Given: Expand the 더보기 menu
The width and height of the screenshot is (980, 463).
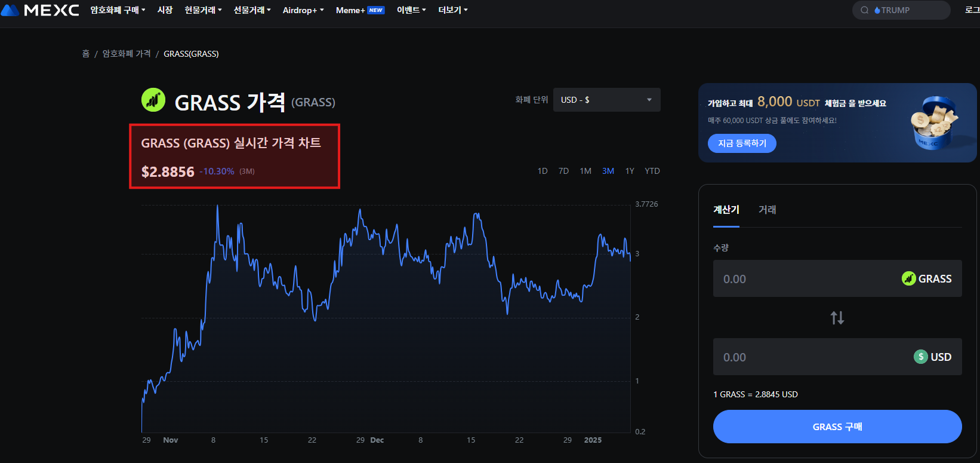Looking at the screenshot, I should [453, 10].
